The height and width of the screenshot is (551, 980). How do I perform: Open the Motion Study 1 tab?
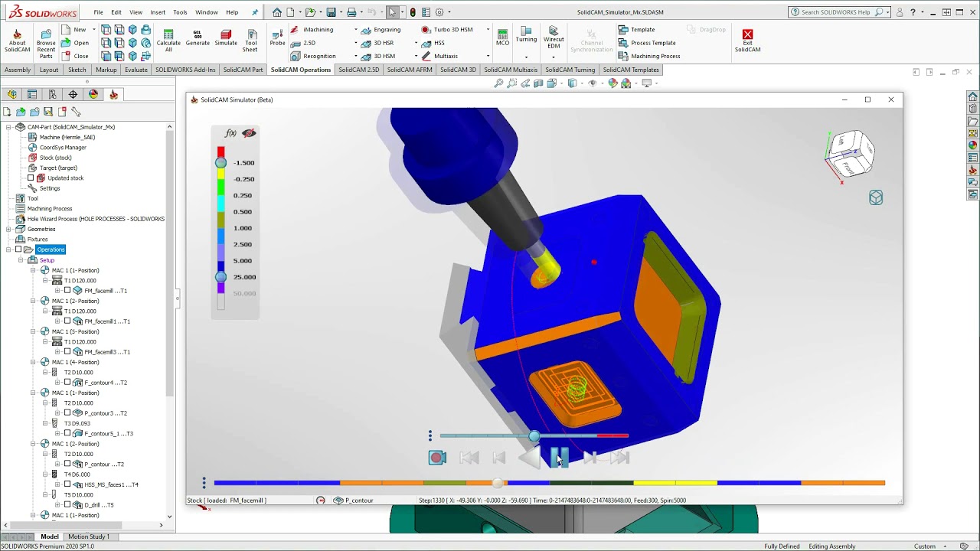tap(89, 536)
